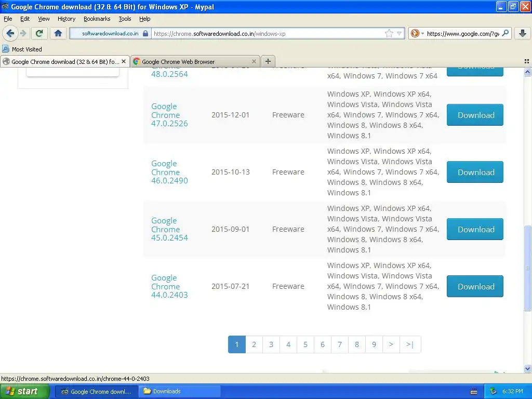Open the Tools menu
532x399 pixels.
125,19
